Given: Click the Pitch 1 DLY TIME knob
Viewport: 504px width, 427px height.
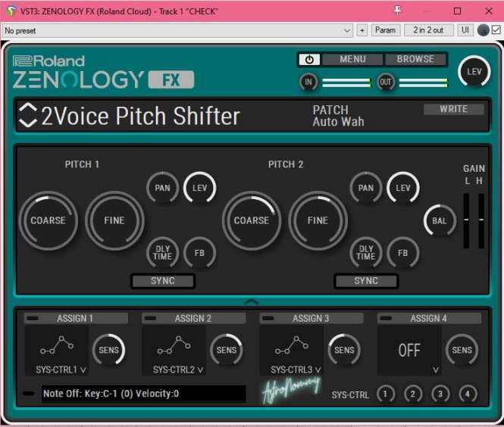Looking at the screenshot, I should 162,253.
